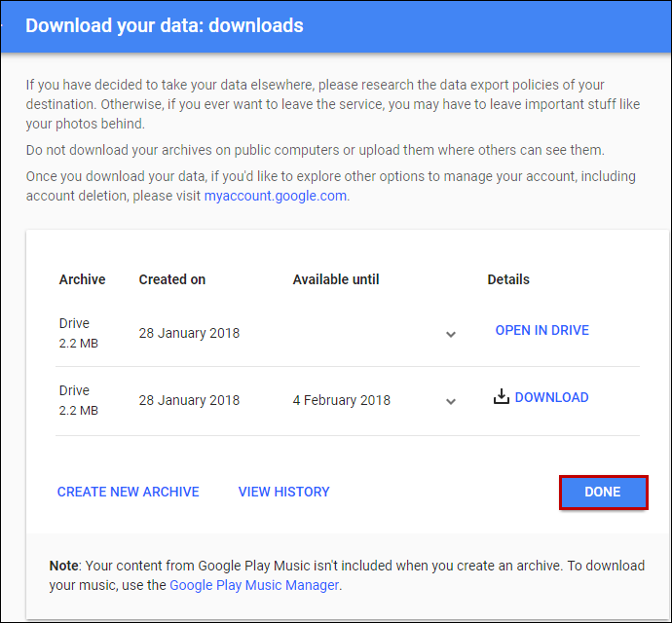The height and width of the screenshot is (623, 672).
Task: Click the Available until column header
Action: click(x=335, y=279)
